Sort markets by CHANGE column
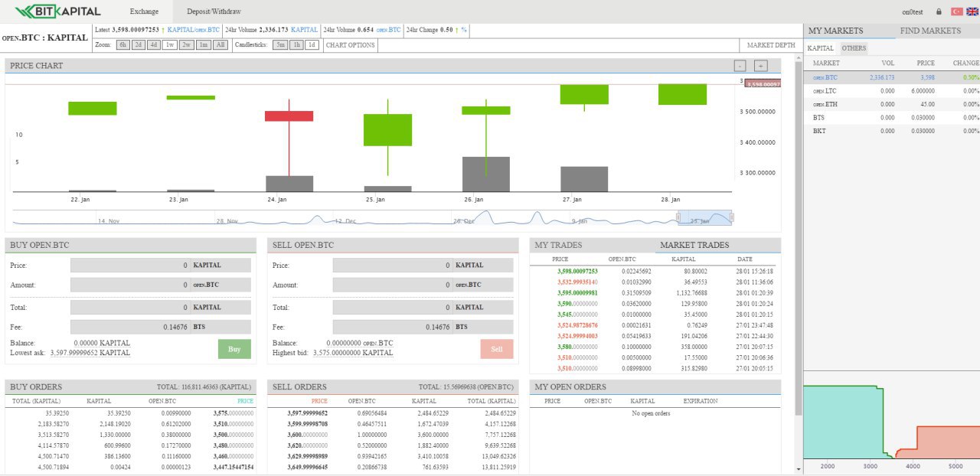The image size is (980, 476). click(965, 64)
